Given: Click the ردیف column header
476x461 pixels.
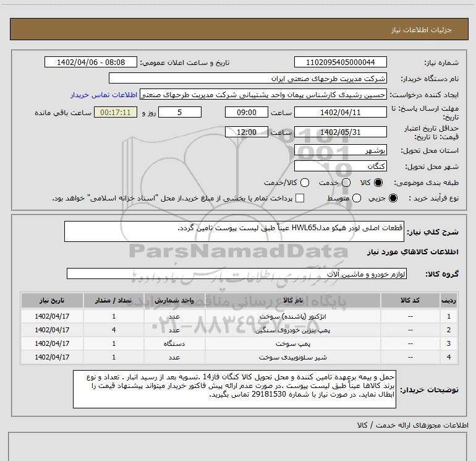Looking at the screenshot, I should pos(449,300).
